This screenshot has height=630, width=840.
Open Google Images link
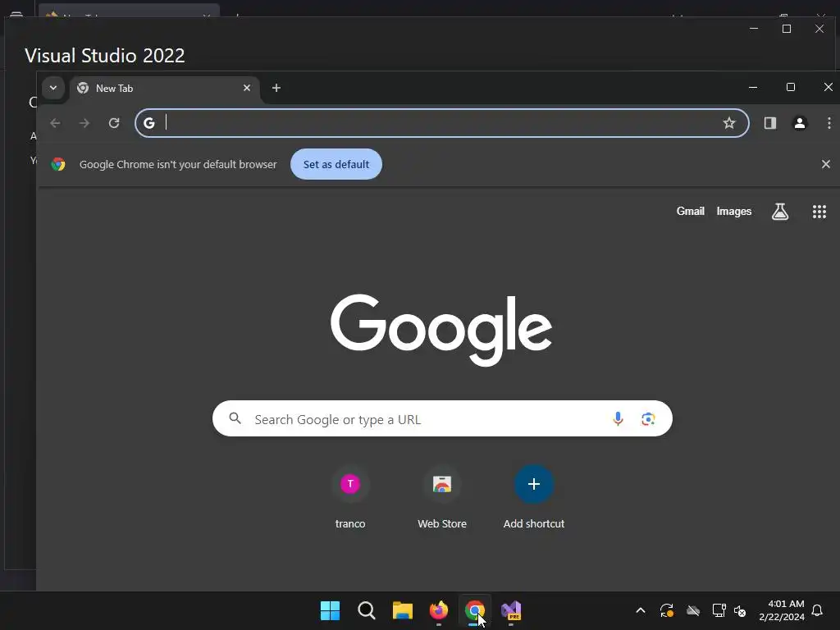pos(734,211)
